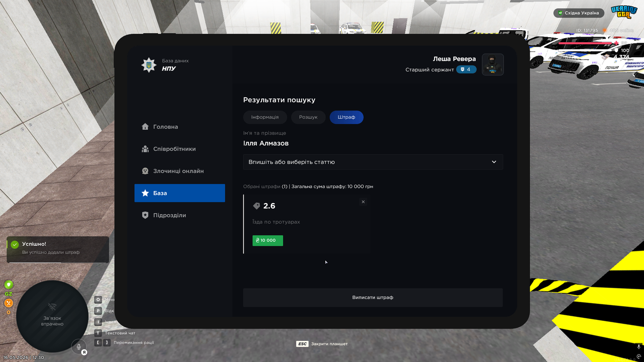The height and width of the screenshot is (362, 644).
Task: Click the ESC Закрити планшет hint
Action: click(322, 344)
